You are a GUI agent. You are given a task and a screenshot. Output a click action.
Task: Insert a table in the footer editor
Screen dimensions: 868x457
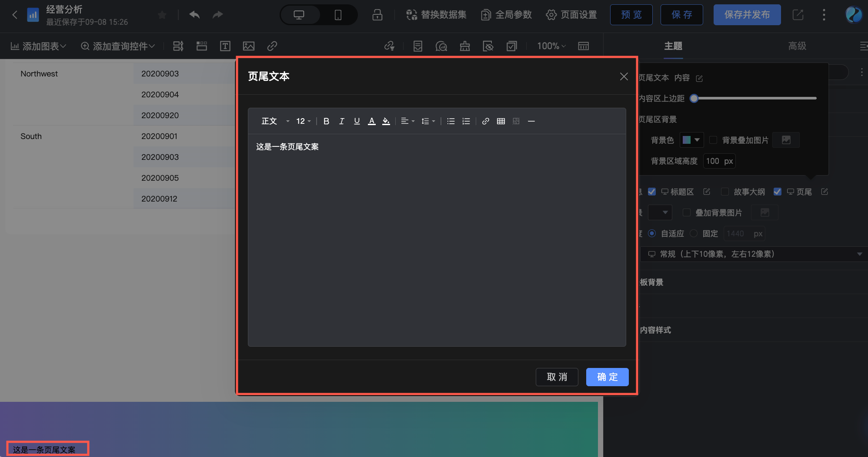click(501, 121)
